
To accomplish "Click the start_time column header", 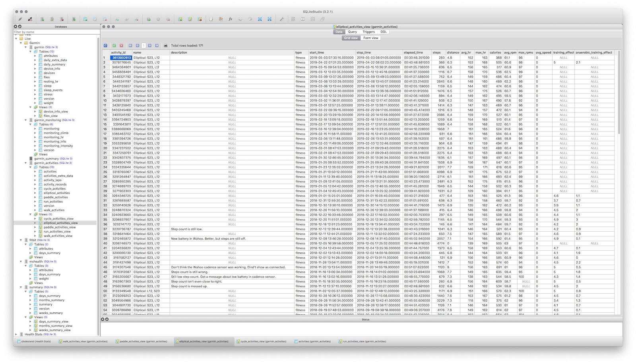I will [x=332, y=52].
